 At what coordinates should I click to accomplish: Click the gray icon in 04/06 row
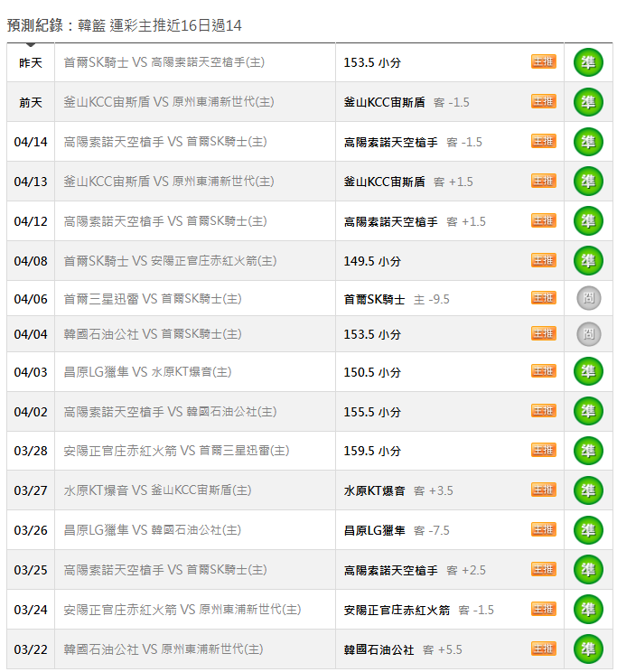pyautogui.click(x=588, y=298)
